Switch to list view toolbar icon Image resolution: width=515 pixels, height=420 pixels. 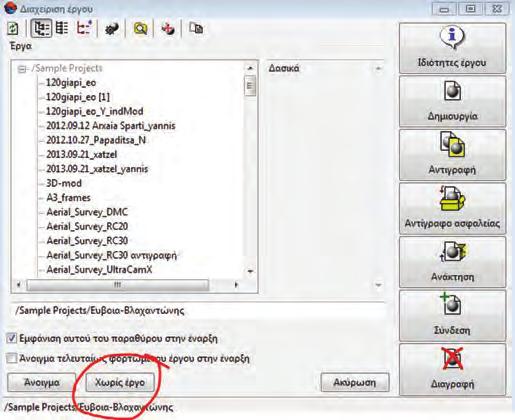[x=62, y=28]
